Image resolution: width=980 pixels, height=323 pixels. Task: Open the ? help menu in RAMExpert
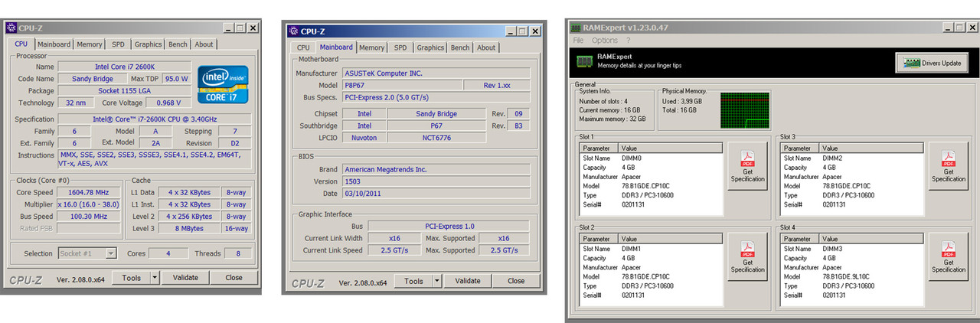tap(629, 41)
